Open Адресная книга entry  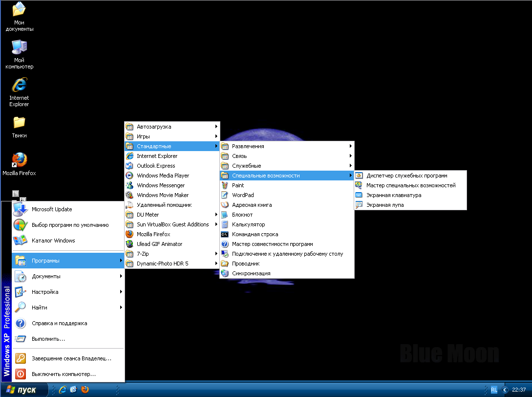tap(287, 205)
